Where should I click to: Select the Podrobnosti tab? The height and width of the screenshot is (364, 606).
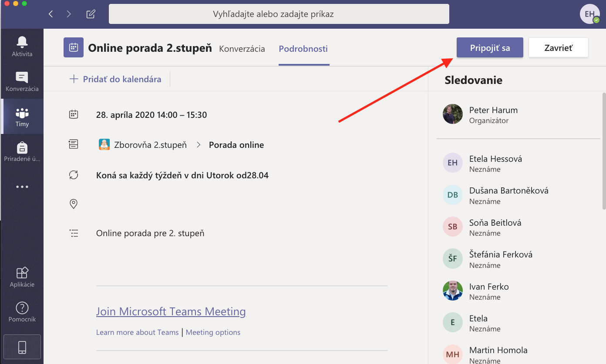tap(303, 49)
